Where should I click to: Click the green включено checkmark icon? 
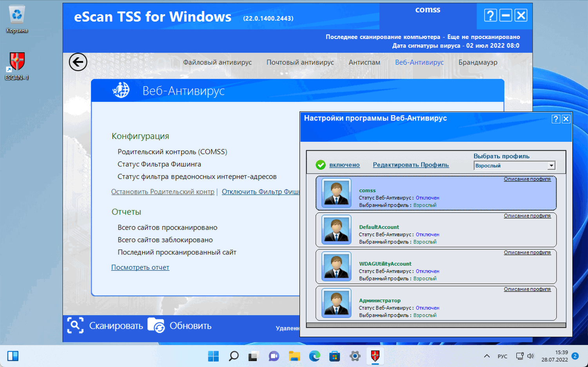[x=321, y=165]
